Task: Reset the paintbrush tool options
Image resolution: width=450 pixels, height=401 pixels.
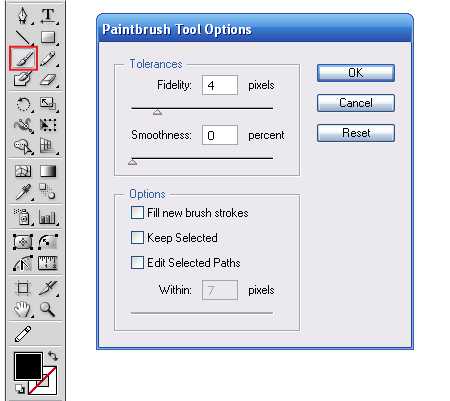Action: coord(356,133)
